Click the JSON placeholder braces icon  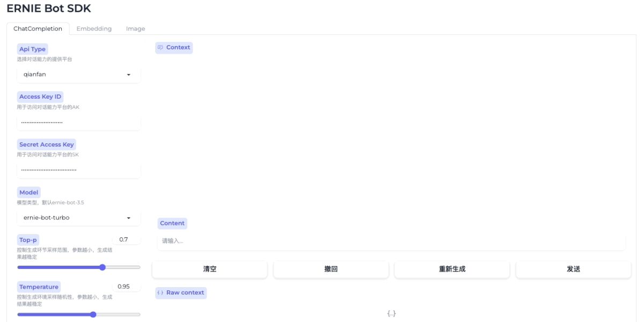click(x=391, y=313)
